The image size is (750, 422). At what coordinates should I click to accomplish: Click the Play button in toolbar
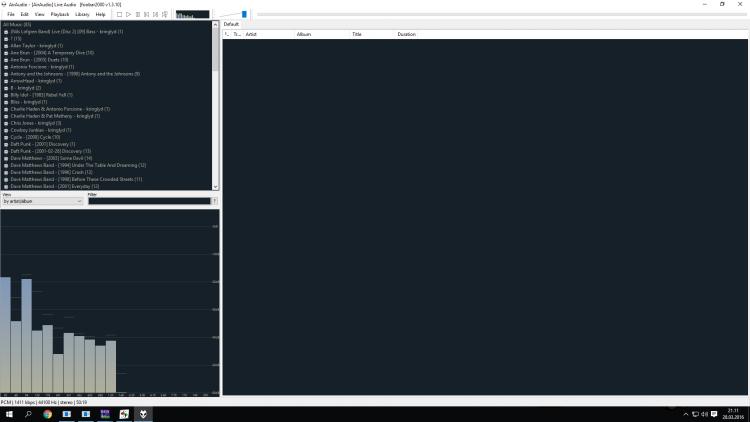[129, 14]
